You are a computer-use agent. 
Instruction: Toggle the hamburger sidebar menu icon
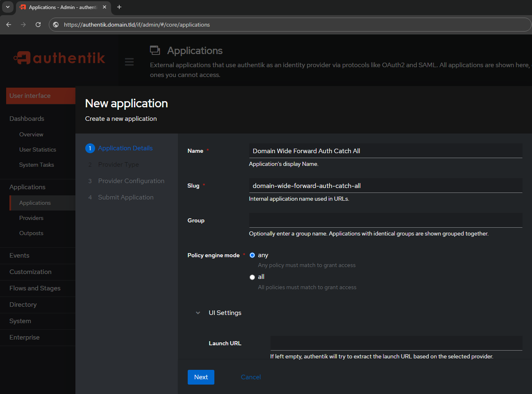[x=129, y=62]
